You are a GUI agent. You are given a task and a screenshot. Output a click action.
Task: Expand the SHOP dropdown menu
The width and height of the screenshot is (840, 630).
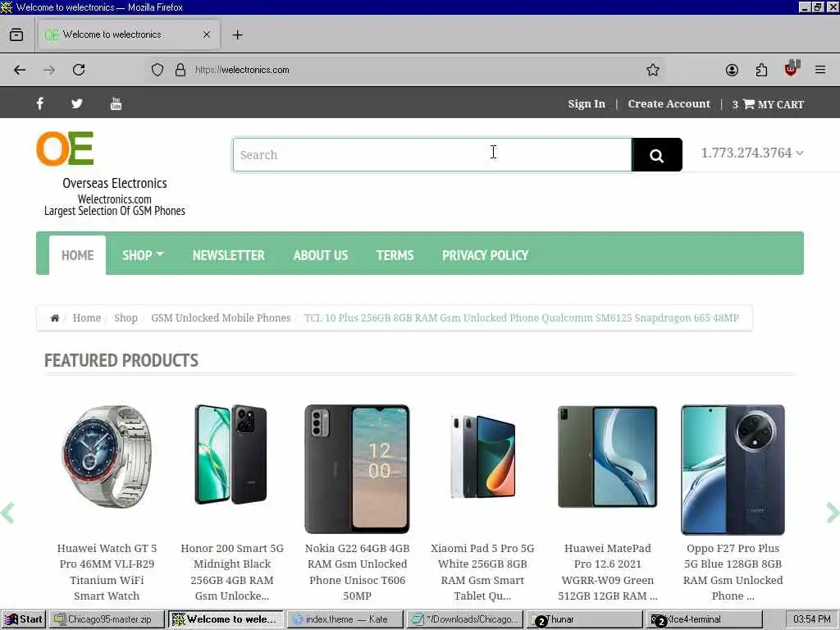pos(143,255)
